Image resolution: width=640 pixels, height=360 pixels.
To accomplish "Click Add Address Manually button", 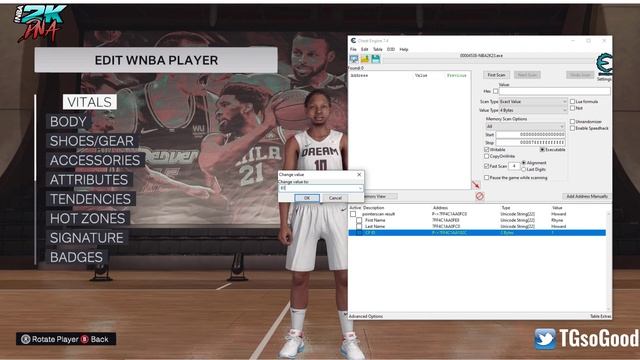I will (587, 196).
